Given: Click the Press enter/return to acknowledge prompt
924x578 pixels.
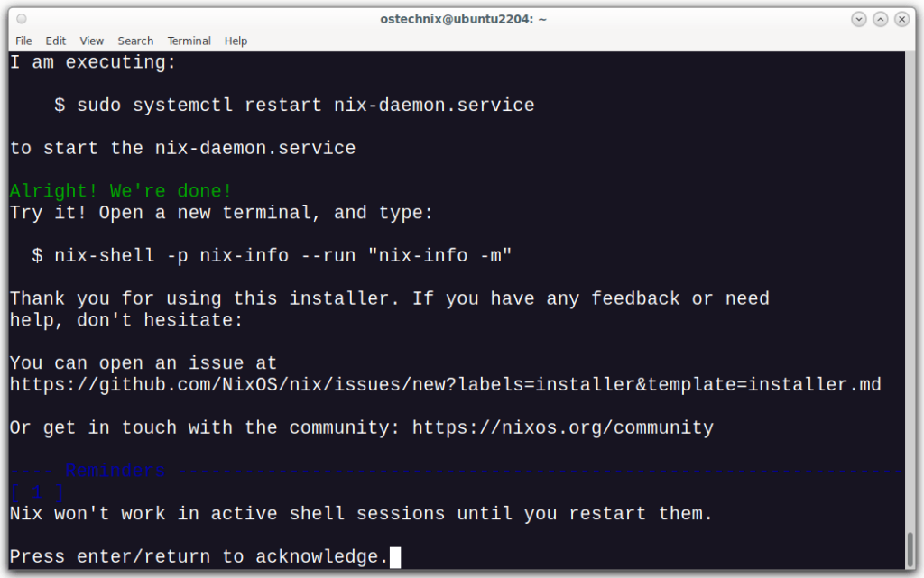Looking at the screenshot, I should (199, 556).
